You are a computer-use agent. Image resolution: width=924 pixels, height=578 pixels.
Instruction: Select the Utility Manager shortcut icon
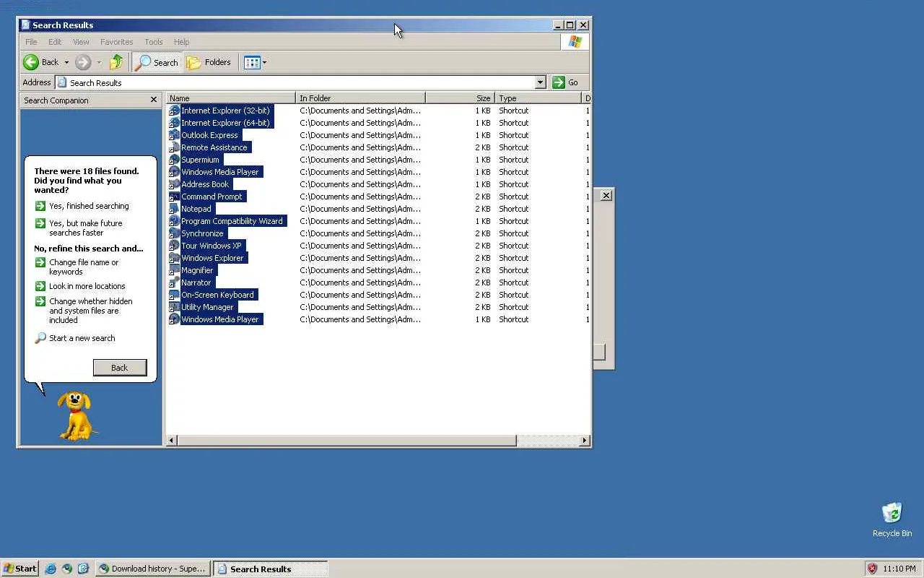[x=174, y=307]
